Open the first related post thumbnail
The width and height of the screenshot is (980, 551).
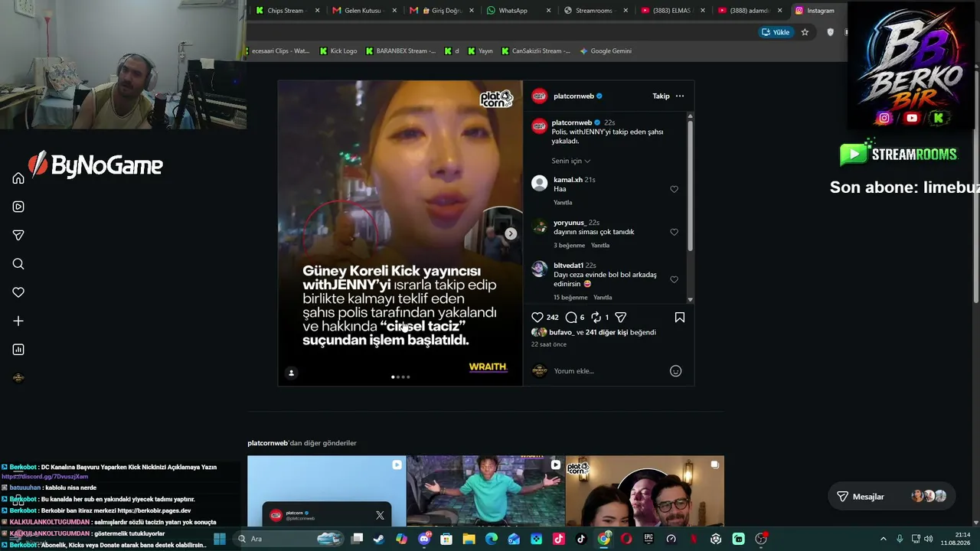click(327, 491)
